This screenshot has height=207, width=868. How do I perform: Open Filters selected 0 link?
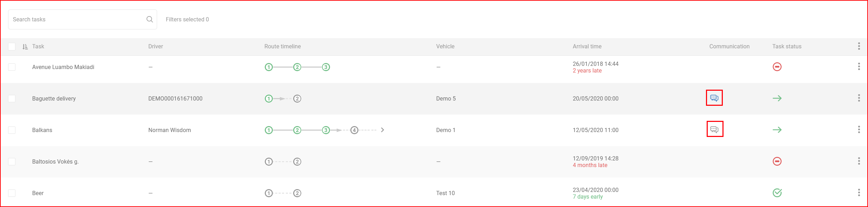pyautogui.click(x=187, y=19)
